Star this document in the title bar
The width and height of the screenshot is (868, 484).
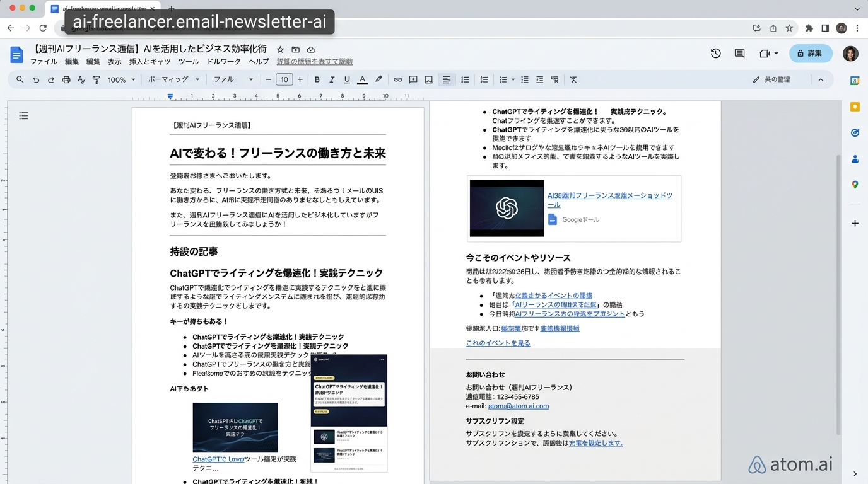(x=280, y=49)
